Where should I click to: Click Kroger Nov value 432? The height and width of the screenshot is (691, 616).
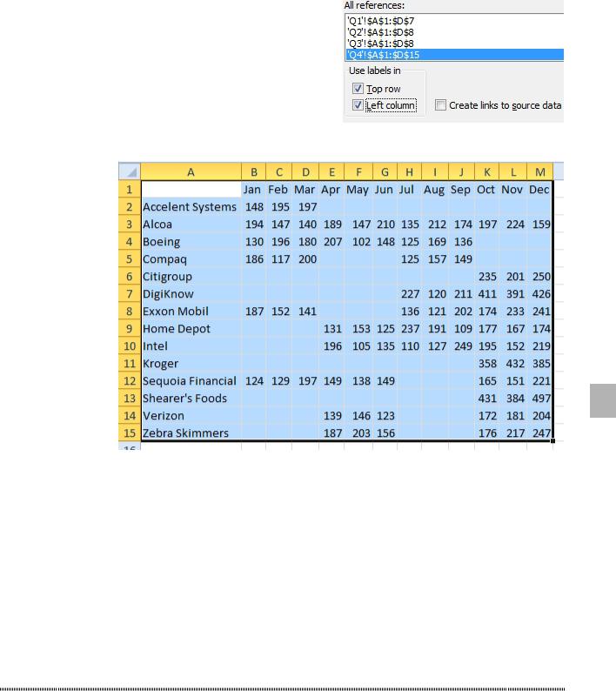[x=512, y=364]
